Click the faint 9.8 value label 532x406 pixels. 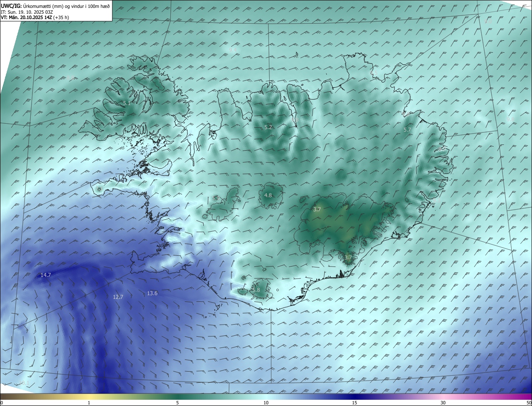pyautogui.click(x=510, y=119)
